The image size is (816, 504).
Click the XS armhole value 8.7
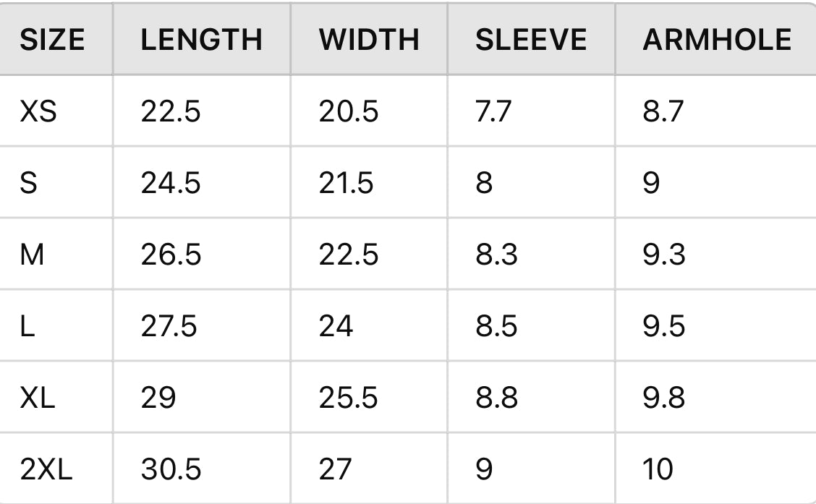tap(663, 111)
